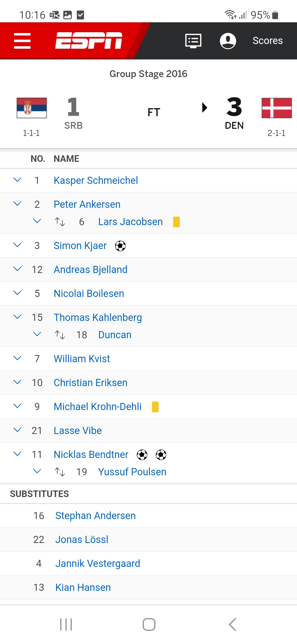Tap Michael Krohn-Dehli's yellow card

155,407
